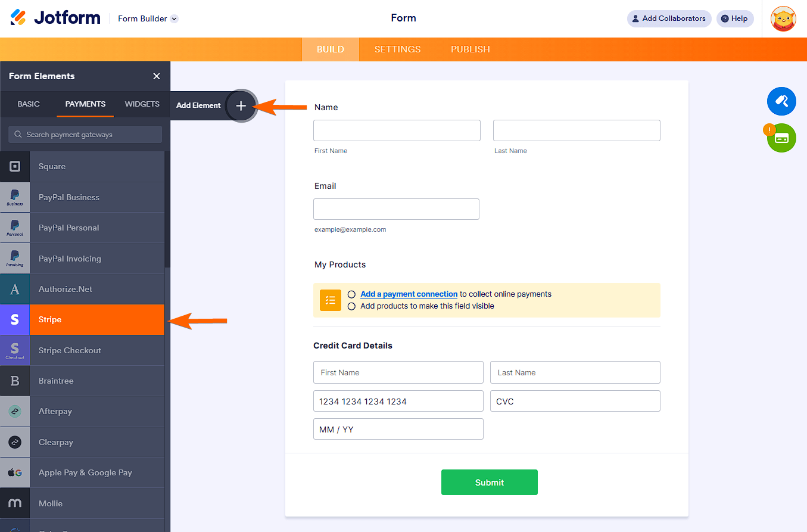Click the CVC field
807x532 pixels.
[x=575, y=401]
